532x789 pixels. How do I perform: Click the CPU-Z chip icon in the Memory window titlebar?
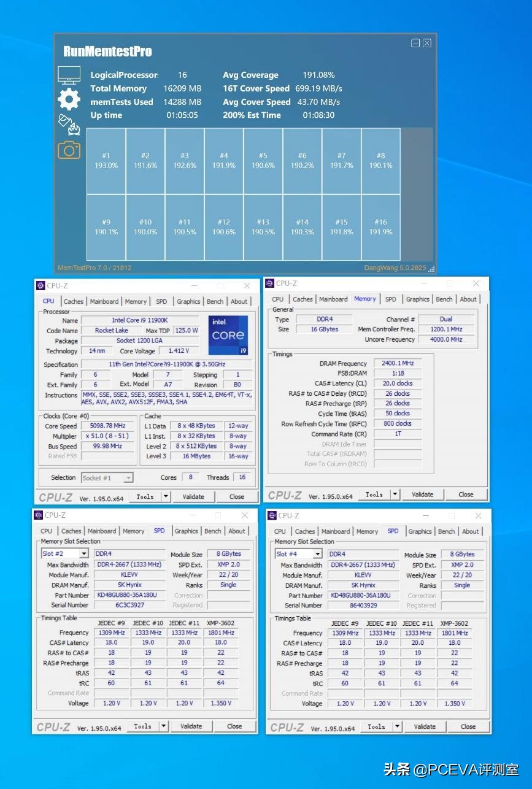click(269, 283)
